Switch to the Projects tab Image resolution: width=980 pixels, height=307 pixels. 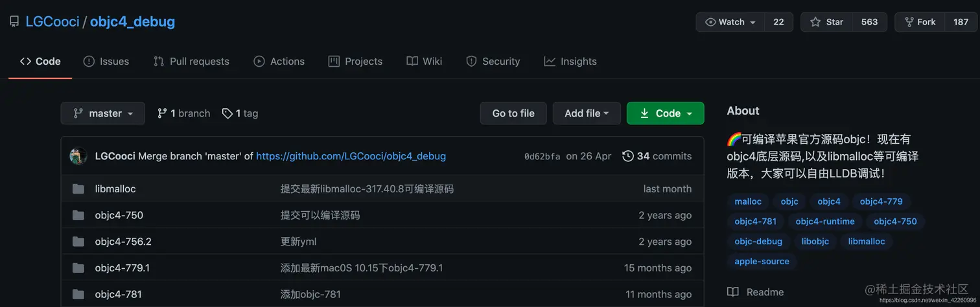355,62
